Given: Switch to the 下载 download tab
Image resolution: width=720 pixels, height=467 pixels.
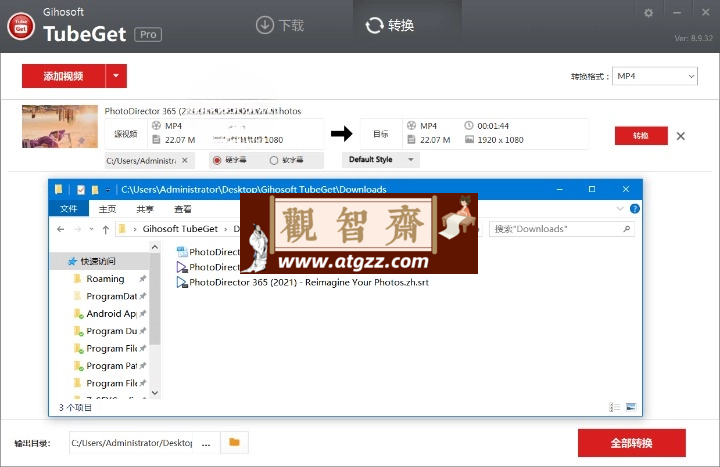Looking at the screenshot, I should pyautogui.click(x=280, y=25).
